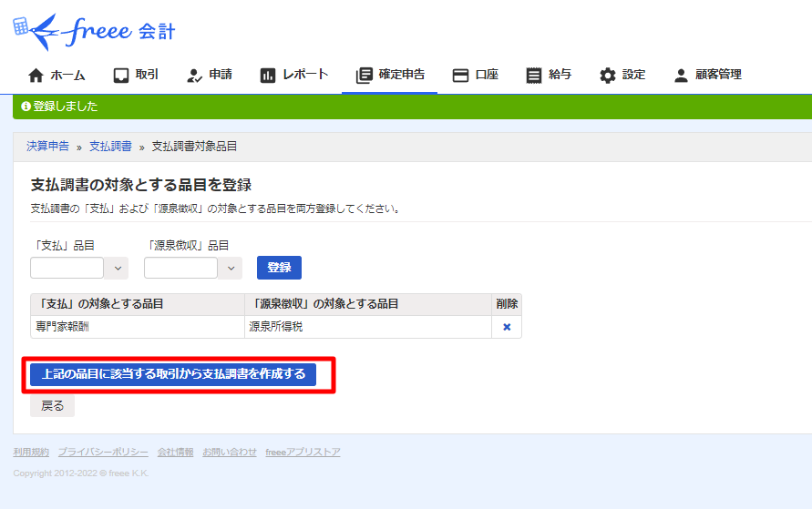
Task: Open 設定 with the gear icon
Action: click(x=608, y=76)
